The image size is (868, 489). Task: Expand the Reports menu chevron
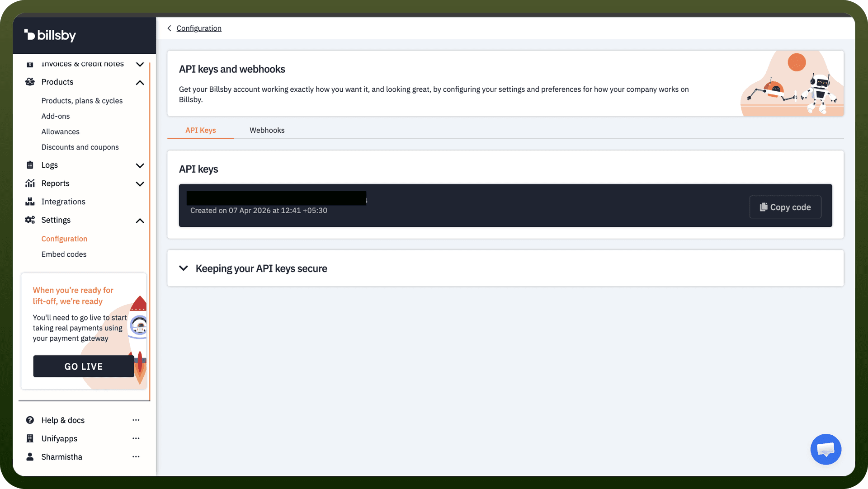tap(140, 184)
